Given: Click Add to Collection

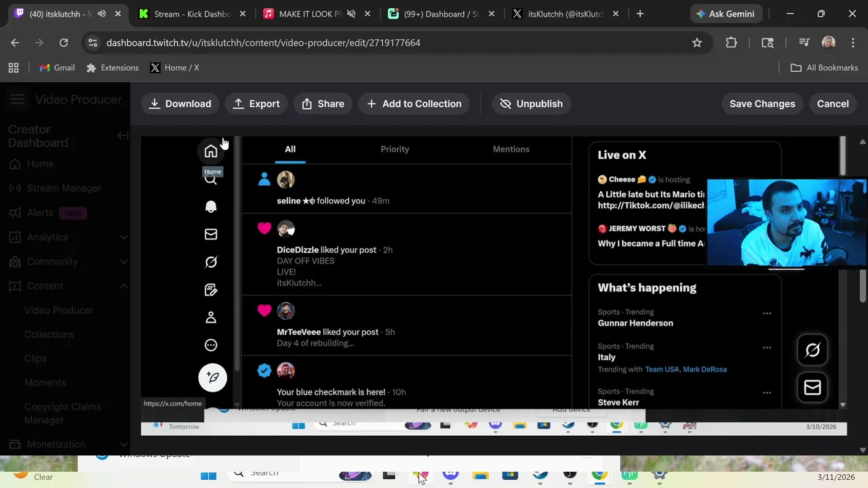Looking at the screenshot, I should (x=414, y=104).
